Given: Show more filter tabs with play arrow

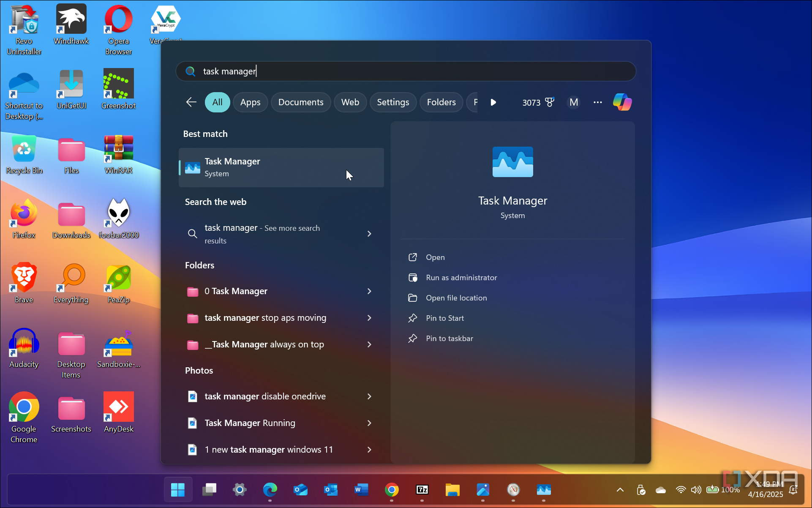Looking at the screenshot, I should (493, 102).
